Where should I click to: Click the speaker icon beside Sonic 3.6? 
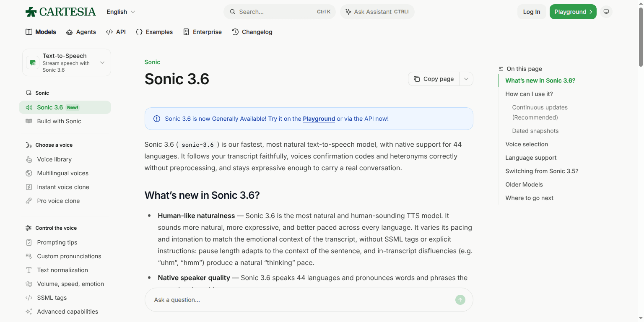tap(29, 107)
